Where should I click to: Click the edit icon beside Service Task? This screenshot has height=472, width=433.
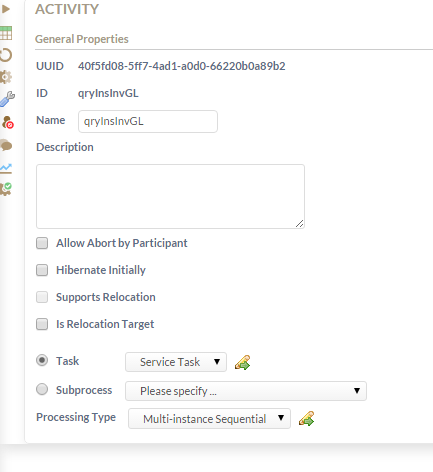pyautogui.click(x=242, y=362)
